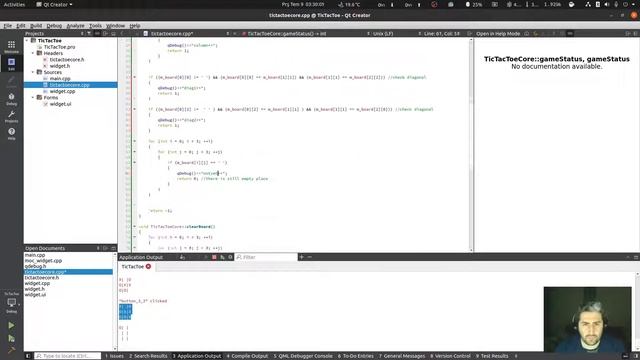Clear Application Output with broom icon
This screenshot has height=360, width=640.
182,257
